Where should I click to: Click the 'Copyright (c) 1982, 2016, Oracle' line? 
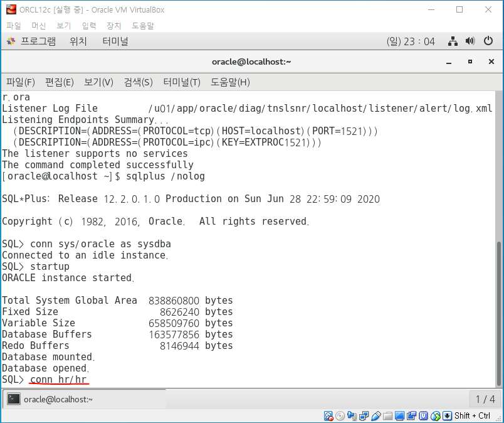(x=155, y=221)
